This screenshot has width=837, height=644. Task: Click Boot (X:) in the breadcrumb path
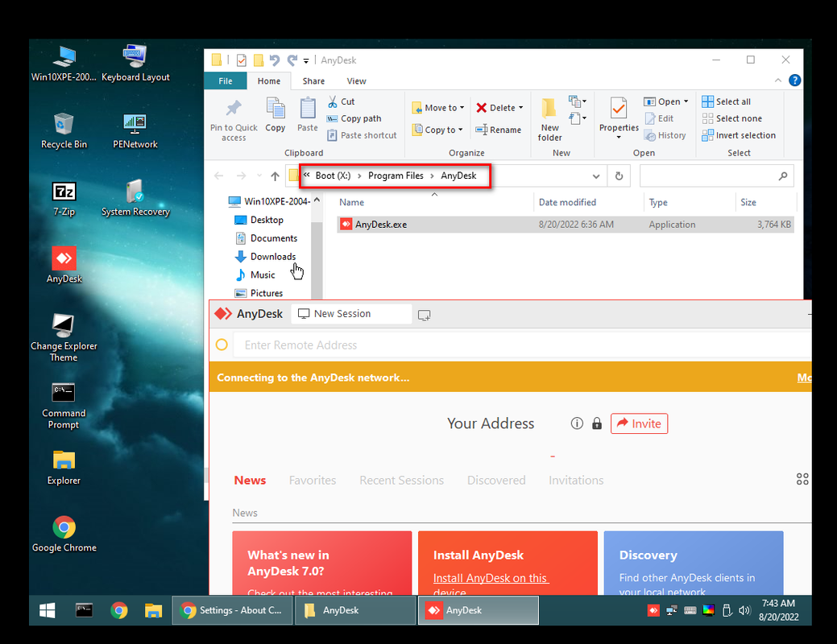pyautogui.click(x=333, y=175)
